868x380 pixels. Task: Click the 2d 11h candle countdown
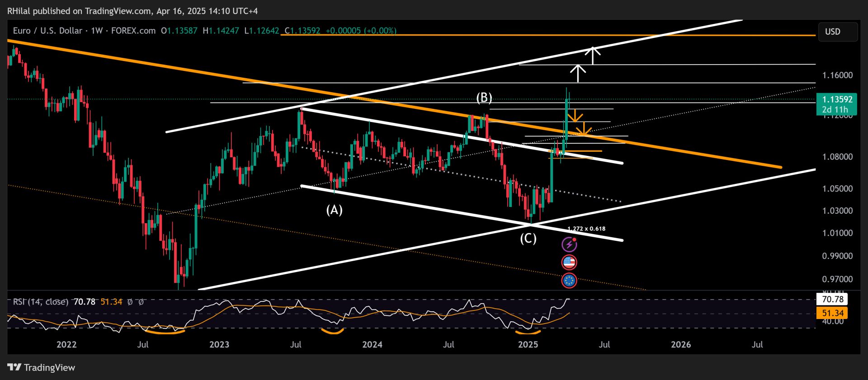tap(835, 110)
